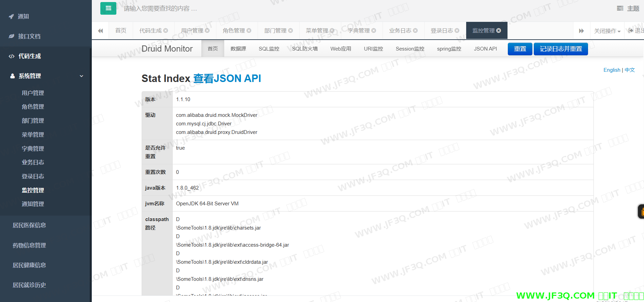Viewport: 644px width, 302px height.
Task: Open the 查看JSON API link
Action: [x=227, y=78]
